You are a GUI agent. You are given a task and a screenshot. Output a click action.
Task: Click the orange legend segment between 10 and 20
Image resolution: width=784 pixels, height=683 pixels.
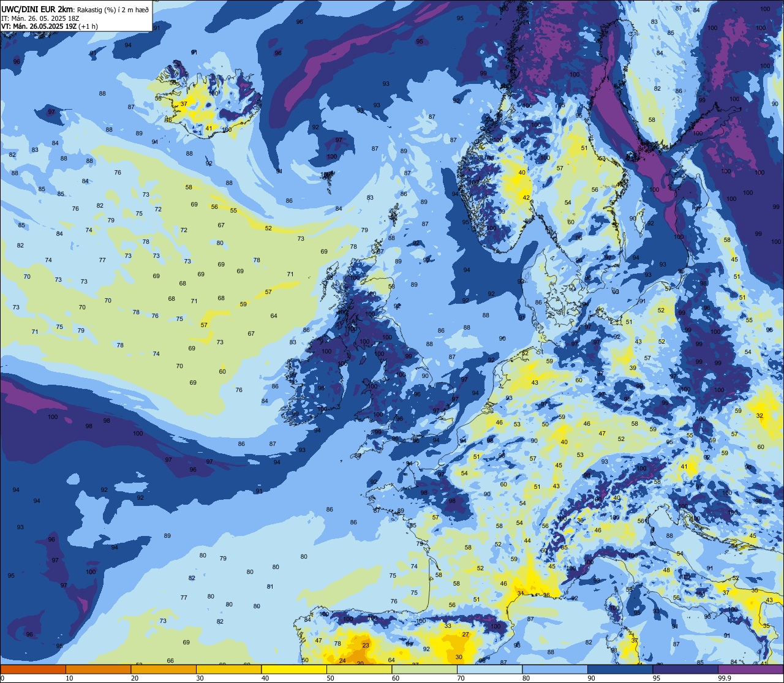coord(98,669)
